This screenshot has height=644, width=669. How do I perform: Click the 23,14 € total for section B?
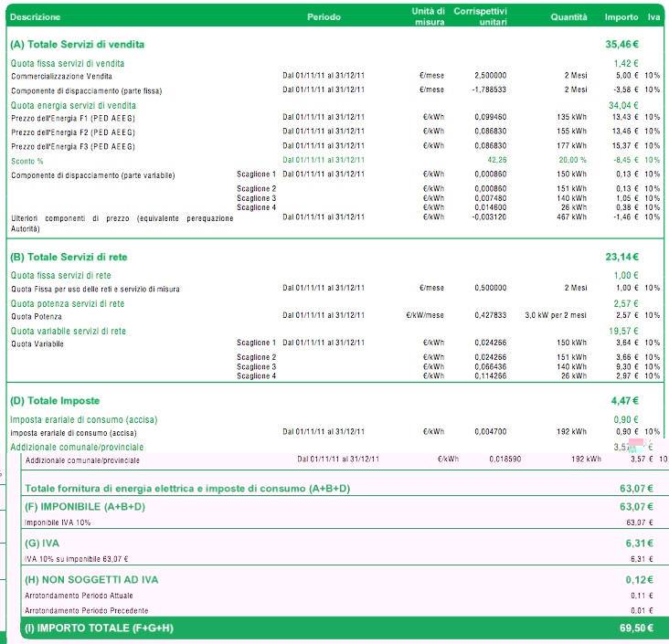[x=621, y=257]
